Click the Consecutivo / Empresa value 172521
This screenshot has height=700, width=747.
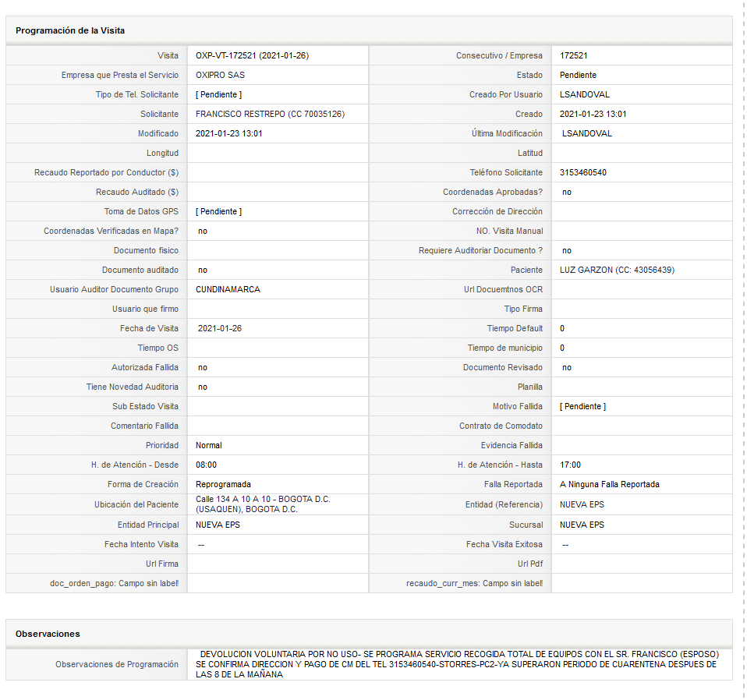click(x=574, y=55)
